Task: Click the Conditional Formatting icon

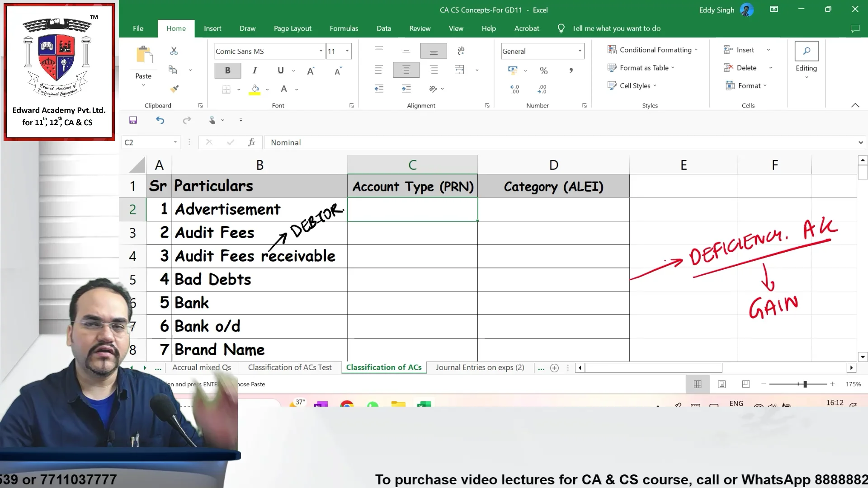Action: [613, 50]
